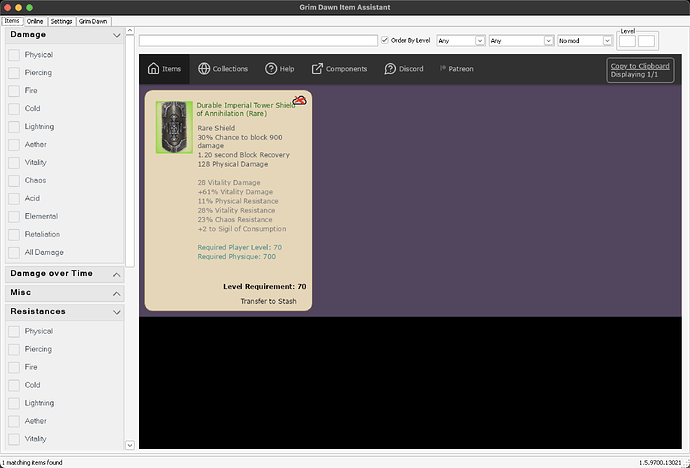Enable Chaos damage filter checkbox
The height and width of the screenshot is (468, 690).
14,181
